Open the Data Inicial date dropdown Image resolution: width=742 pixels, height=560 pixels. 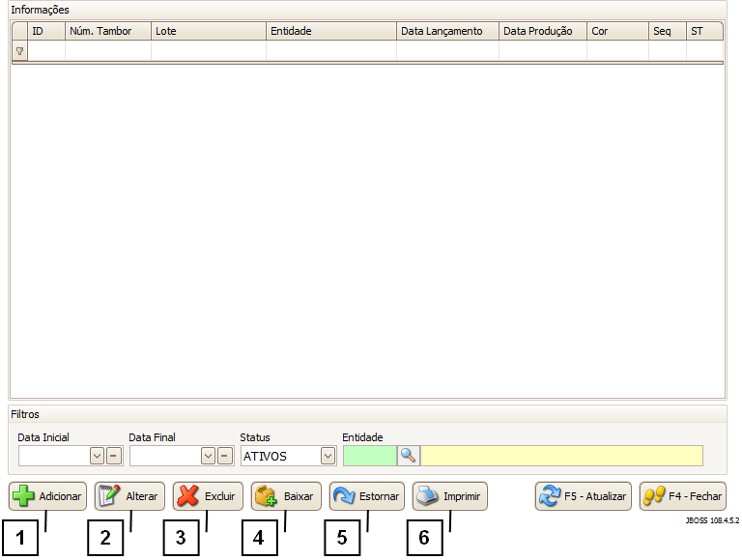click(x=97, y=456)
